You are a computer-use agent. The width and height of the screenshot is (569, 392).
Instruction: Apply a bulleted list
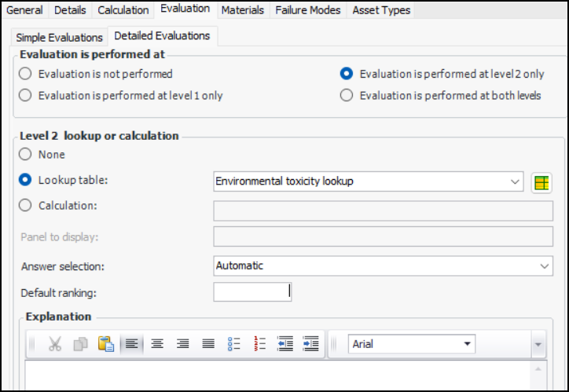pyautogui.click(x=233, y=344)
